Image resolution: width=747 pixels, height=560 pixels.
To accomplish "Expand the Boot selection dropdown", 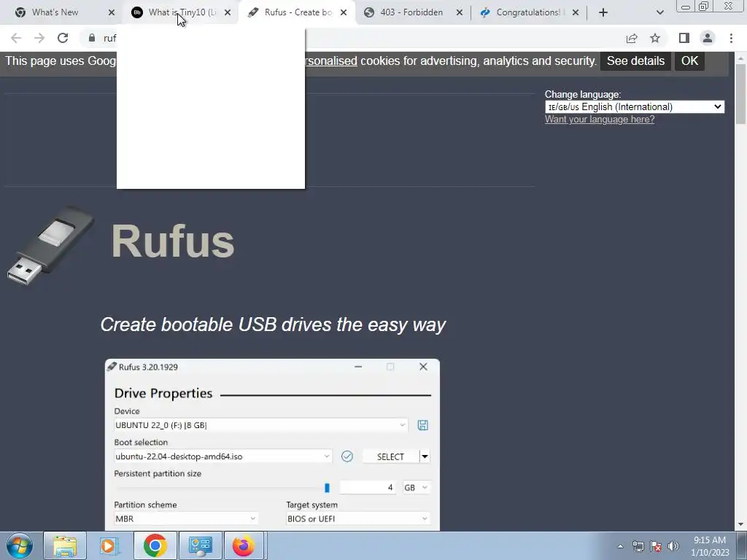I will pyautogui.click(x=222, y=456).
